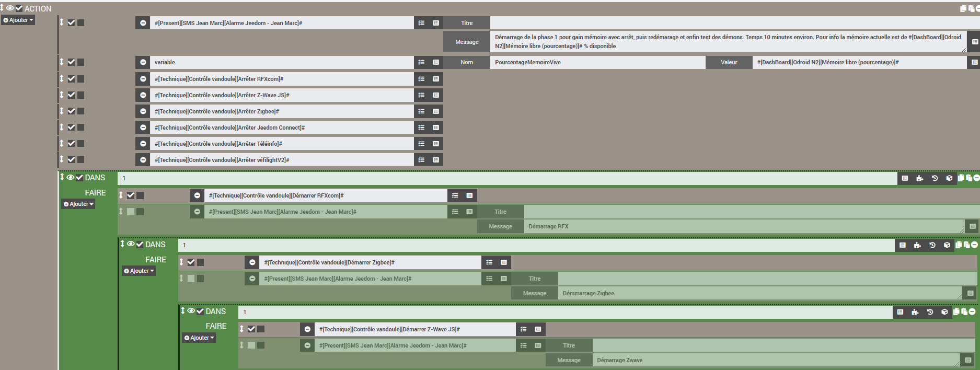Click move handle of Arrêter Téléinfo row
Image resolution: width=980 pixels, height=370 pixels.
pyautogui.click(x=61, y=143)
